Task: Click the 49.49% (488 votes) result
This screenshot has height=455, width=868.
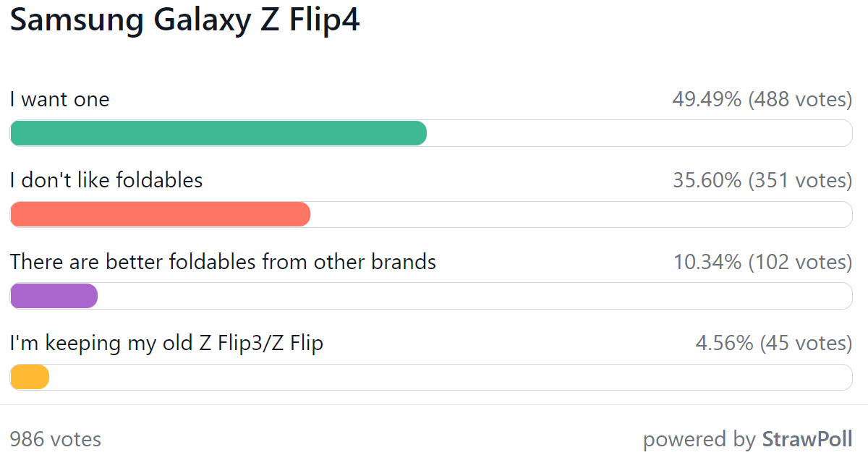Action: pyautogui.click(x=762, y=100)
